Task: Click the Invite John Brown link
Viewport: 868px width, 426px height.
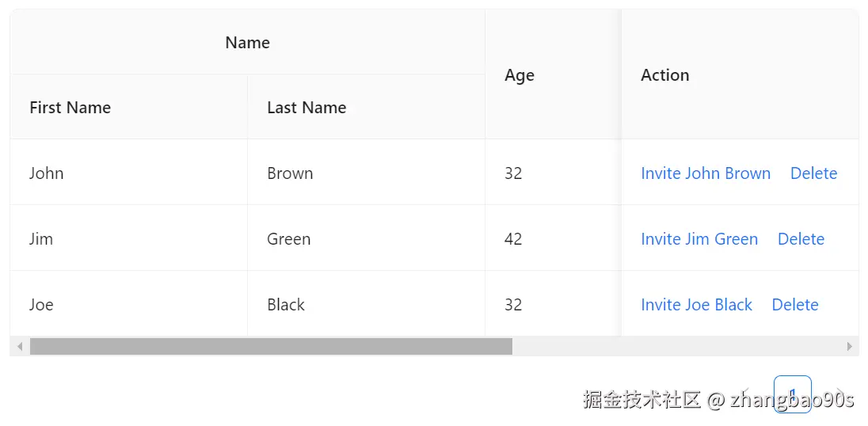Action: pyautogui.click(x=705, y=173)
